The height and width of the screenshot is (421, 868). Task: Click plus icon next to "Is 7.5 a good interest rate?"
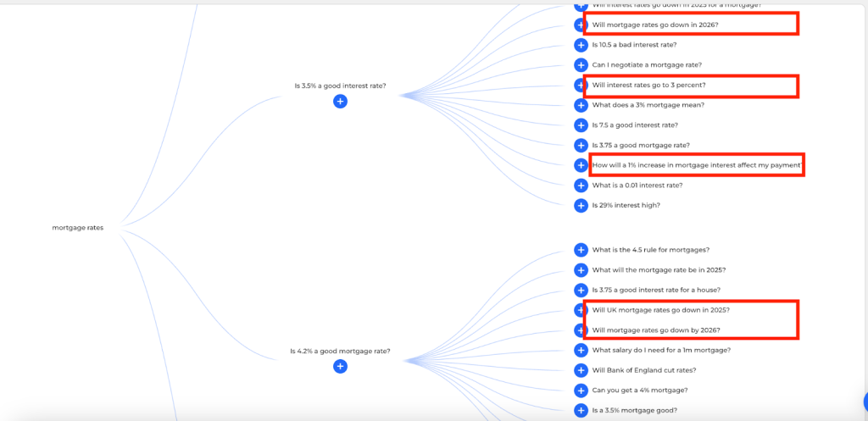[x=581, y=125]
